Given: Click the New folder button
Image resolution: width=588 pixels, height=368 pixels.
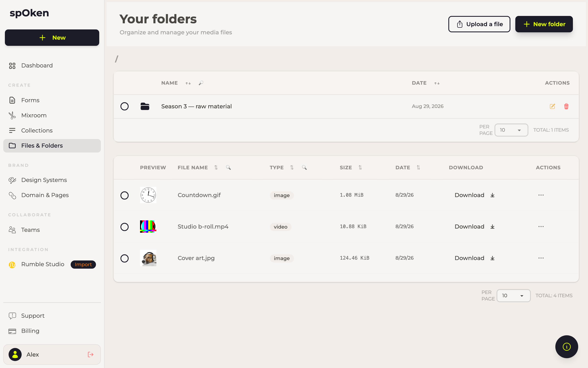Looking at the screenshot, I should pos(544,24).
